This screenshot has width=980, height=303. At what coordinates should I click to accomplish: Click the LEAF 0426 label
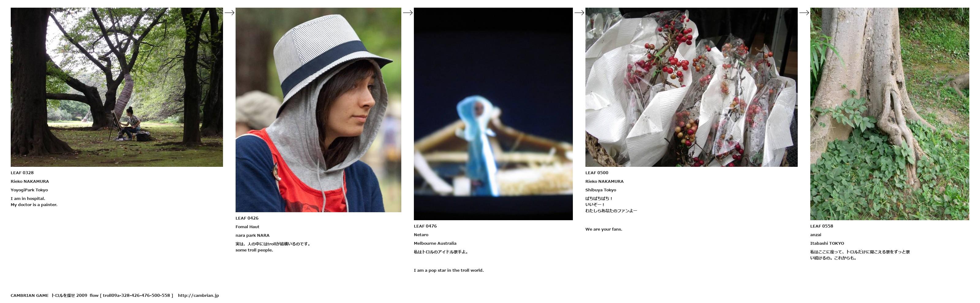(247, 218)
